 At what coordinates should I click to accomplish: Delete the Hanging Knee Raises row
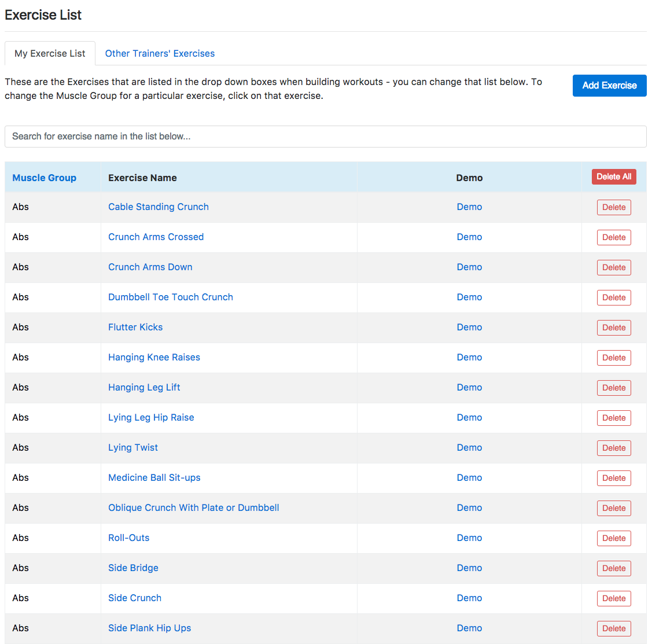coord(613,358)
